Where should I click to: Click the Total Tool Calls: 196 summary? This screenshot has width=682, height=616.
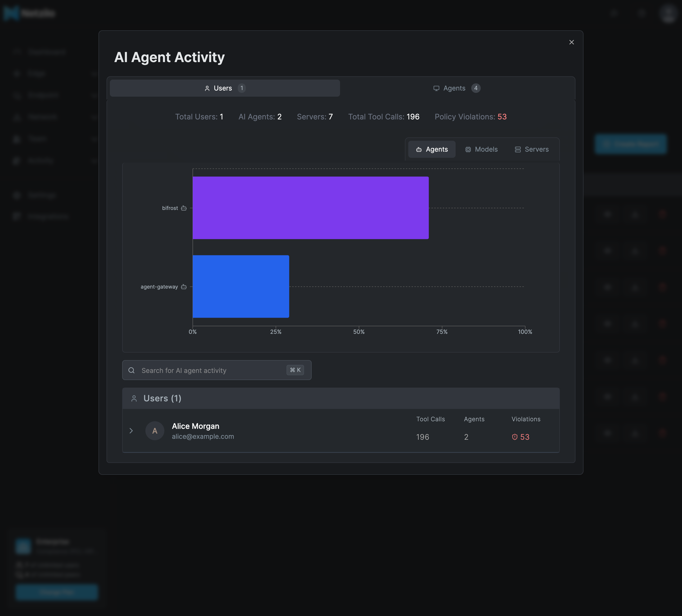coord(384,117)
